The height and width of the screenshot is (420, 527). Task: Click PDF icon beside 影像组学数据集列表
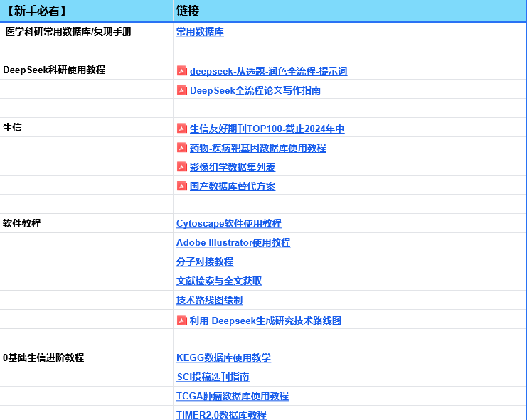pyautogui.click(x=182, y=166)
